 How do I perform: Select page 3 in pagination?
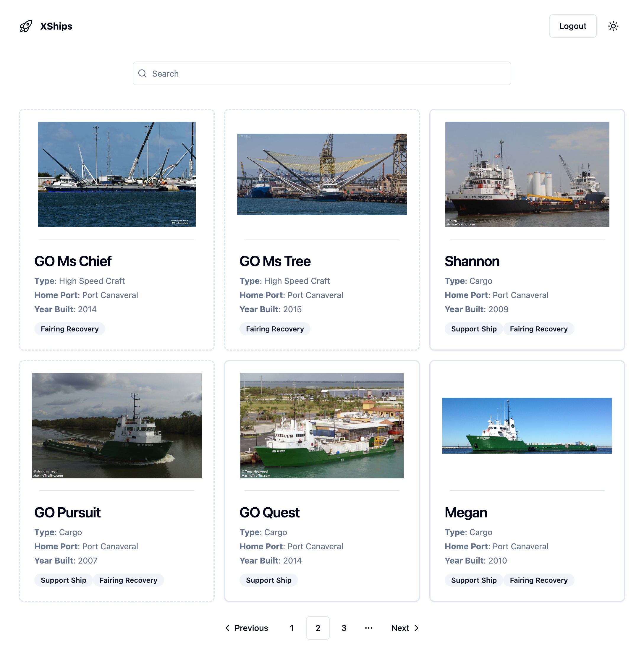pos(344,628)
